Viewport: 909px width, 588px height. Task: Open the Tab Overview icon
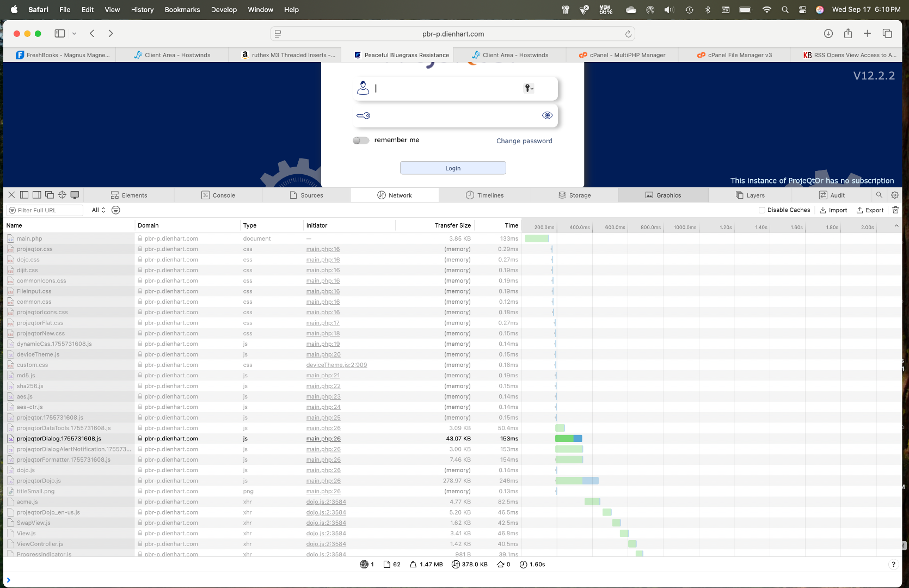pyautogui.click(x=887, y=34)
